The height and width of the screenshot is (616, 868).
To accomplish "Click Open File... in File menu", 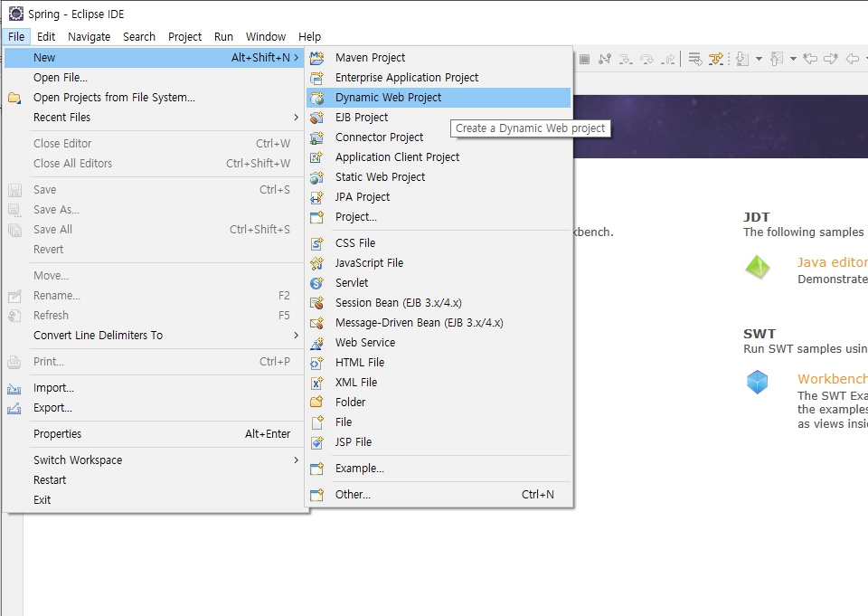I will tap(155, 78).
